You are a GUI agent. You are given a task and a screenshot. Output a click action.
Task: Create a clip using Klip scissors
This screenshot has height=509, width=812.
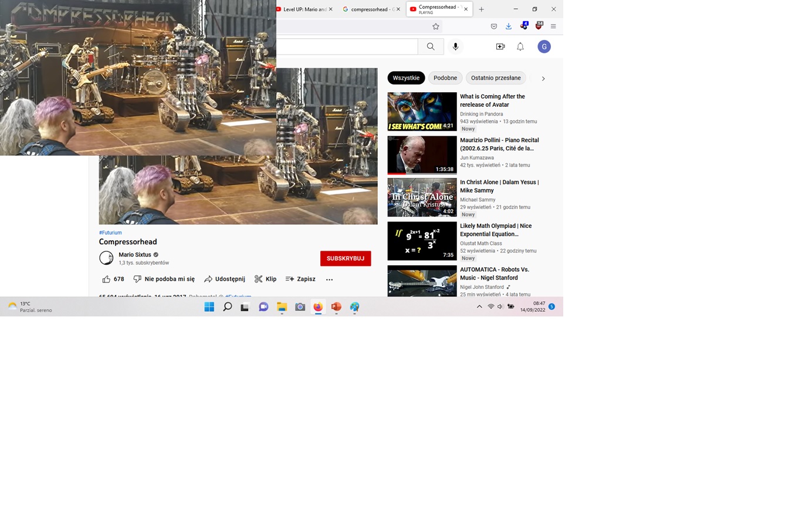(265, 279)
